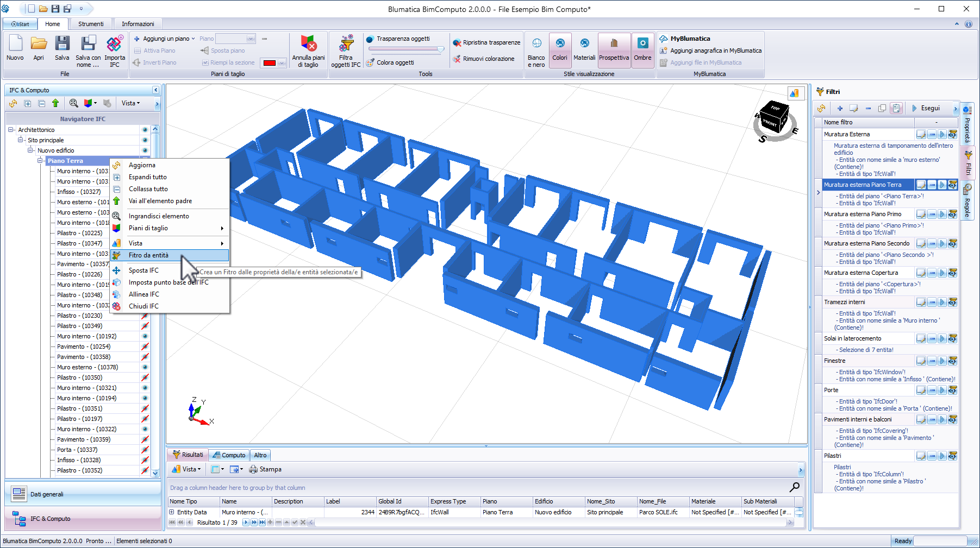This screenshot has height=548, width=980.
Task: Click add filter plus icon in Filtri toolbar
Action: coord(840,108)
